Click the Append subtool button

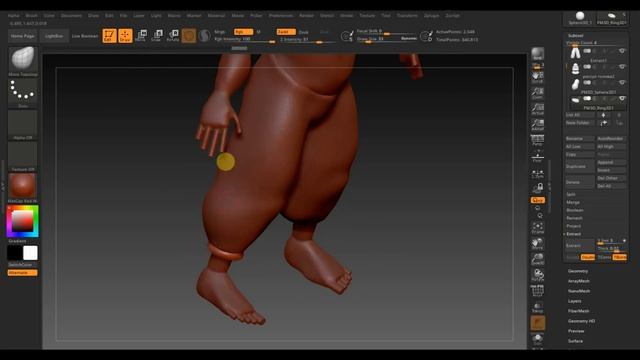(x=611, y=162)
